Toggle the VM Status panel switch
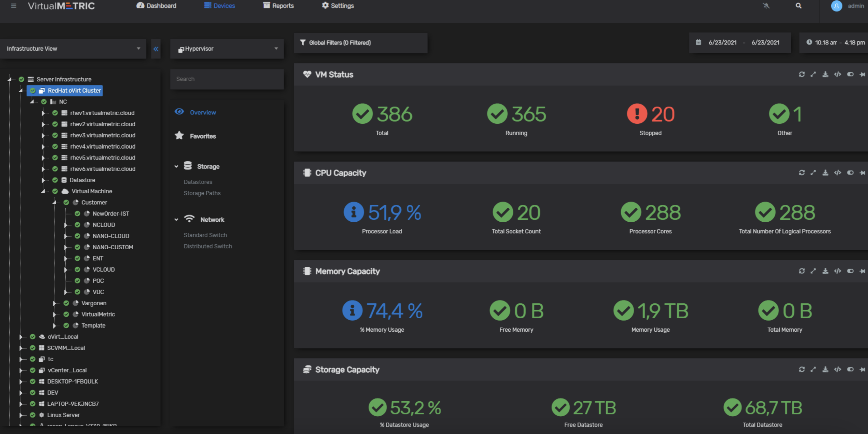This screenshot has width=868, height=434. tap(850, 74)
